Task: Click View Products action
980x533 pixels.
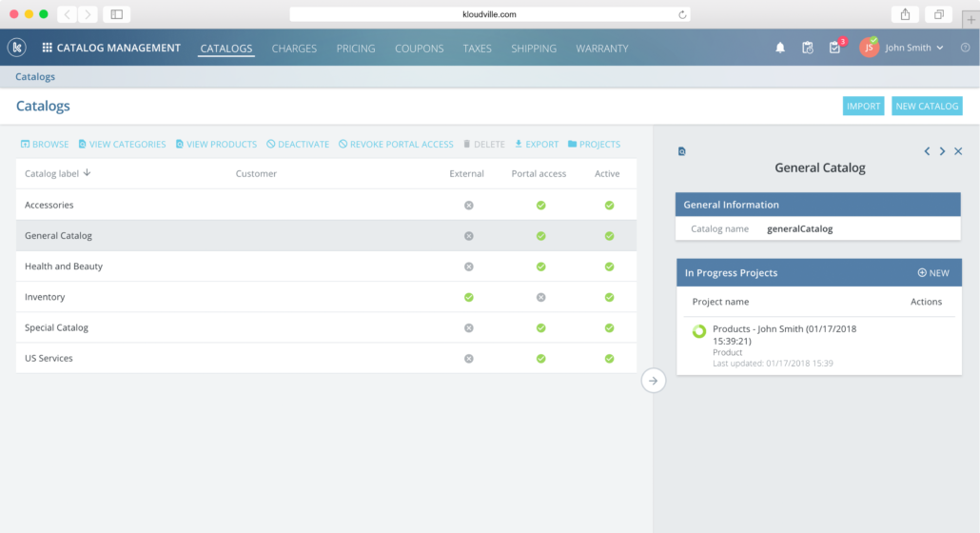Action: click(216, 145)
